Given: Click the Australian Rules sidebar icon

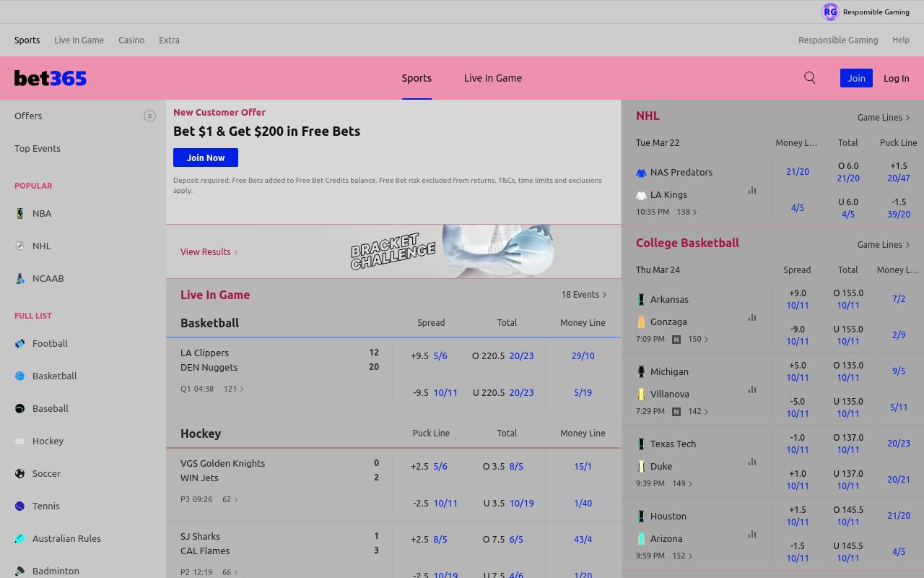Looking at the screenshot, I should point(20,538).
